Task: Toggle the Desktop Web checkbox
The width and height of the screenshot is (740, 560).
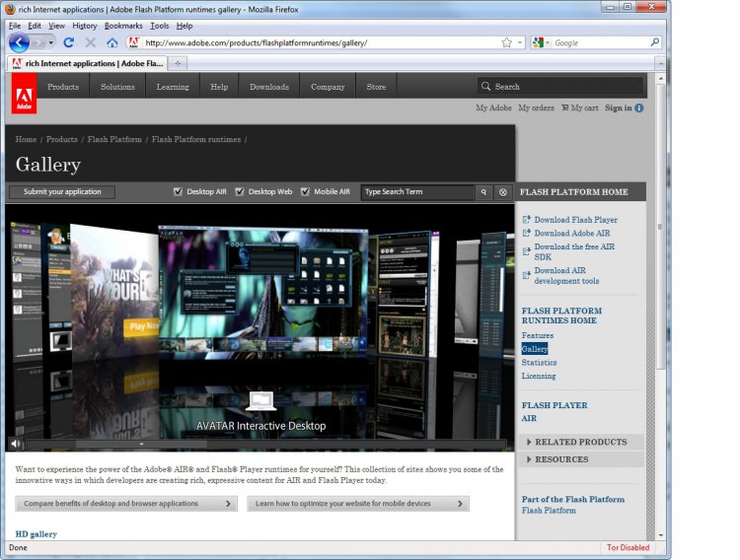Action: tap(240, 191)
